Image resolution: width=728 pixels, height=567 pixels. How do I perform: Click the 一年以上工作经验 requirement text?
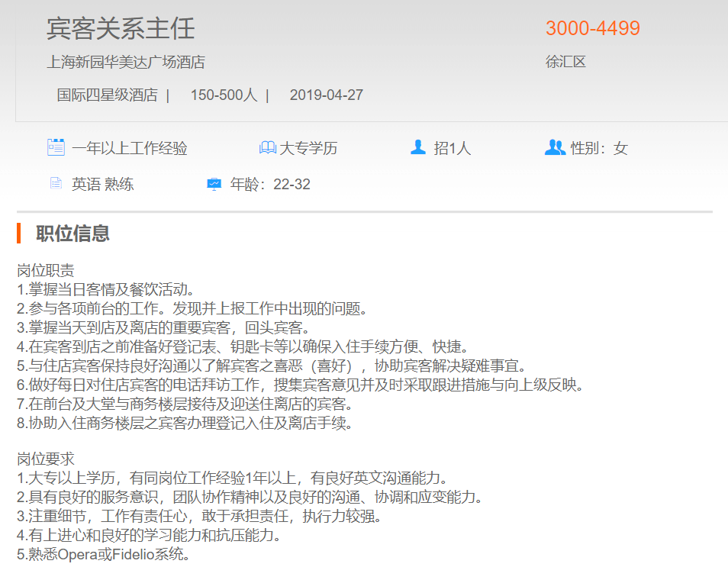click(130, 148)
